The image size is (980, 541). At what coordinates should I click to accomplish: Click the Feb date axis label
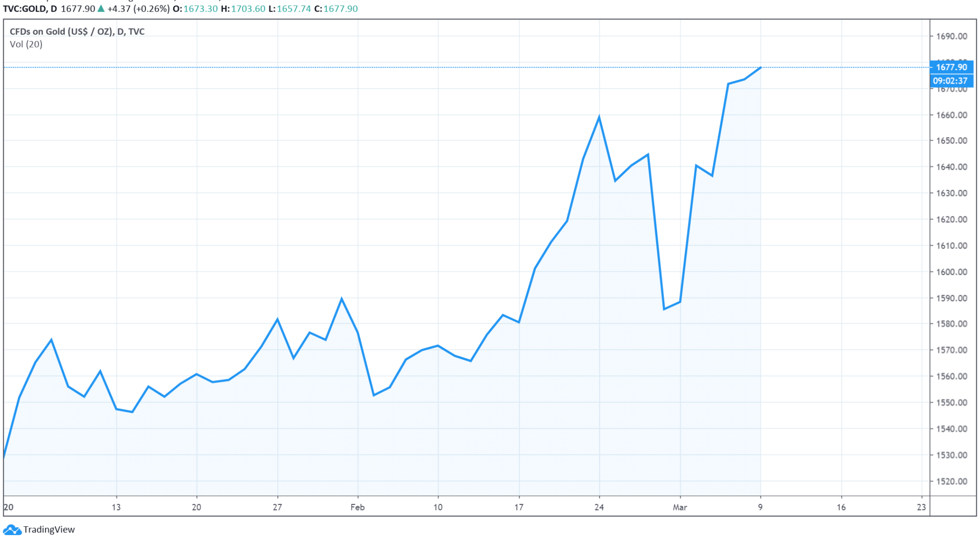(358, 507)
